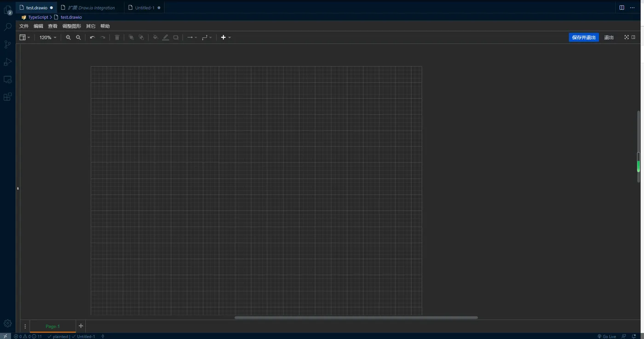Toggle the shadow toolbar icon
Image resolution: width=644 pixels, height=339 pixels.
tap(176, 37)
